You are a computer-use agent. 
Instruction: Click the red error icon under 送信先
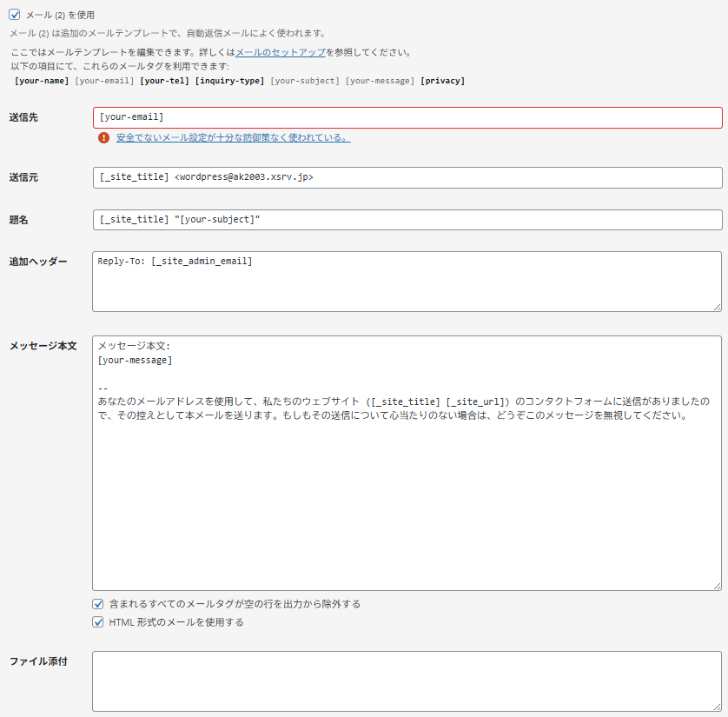(104, 137)
